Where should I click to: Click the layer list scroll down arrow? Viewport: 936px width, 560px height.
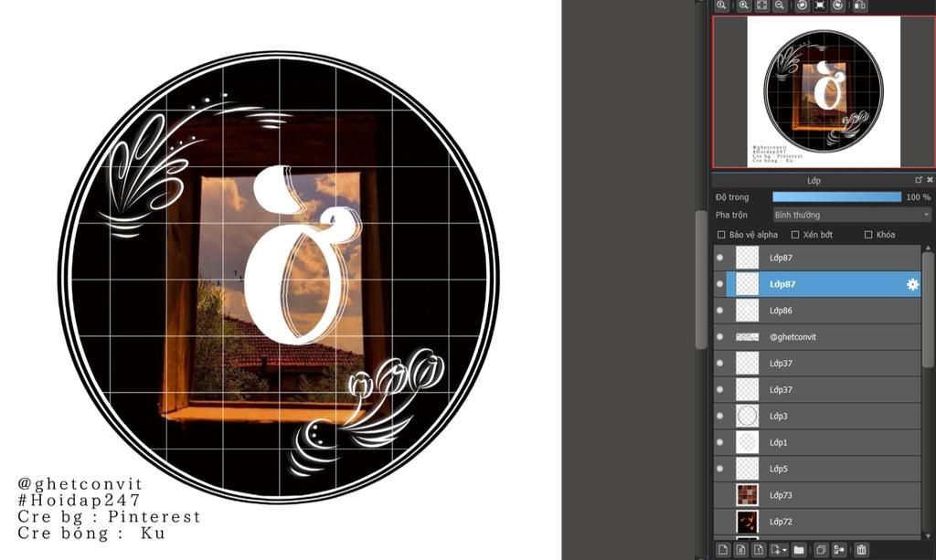pyautogui.click(x=929, y=535)
